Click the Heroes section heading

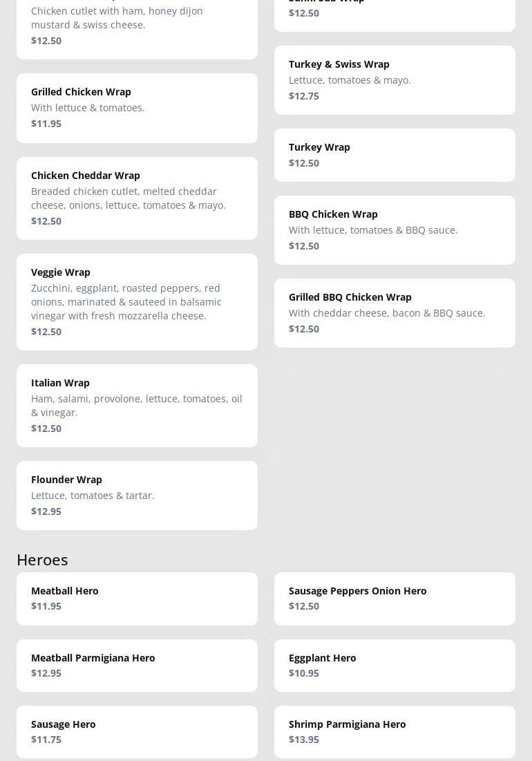[x=42, y=559]
